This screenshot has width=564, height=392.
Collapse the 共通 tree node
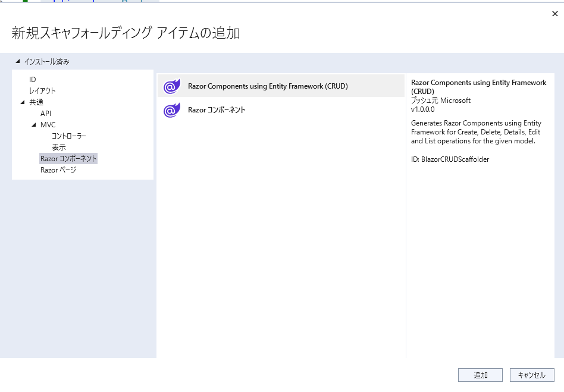(23, 102)
